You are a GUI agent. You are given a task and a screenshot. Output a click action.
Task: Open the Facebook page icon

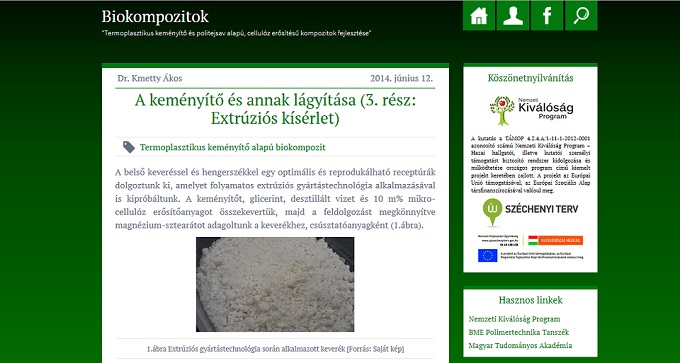[x=547, y=16]
